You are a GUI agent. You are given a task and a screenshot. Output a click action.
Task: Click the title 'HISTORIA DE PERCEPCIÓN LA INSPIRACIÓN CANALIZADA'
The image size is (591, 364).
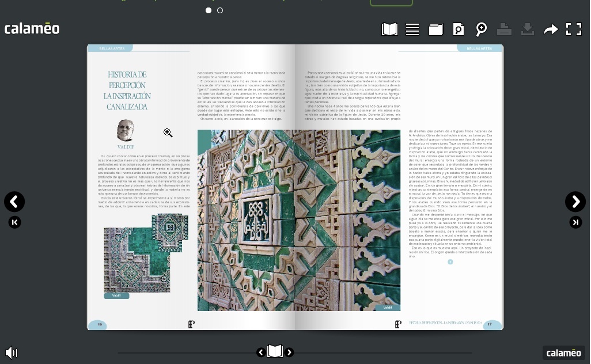(127, 91)
